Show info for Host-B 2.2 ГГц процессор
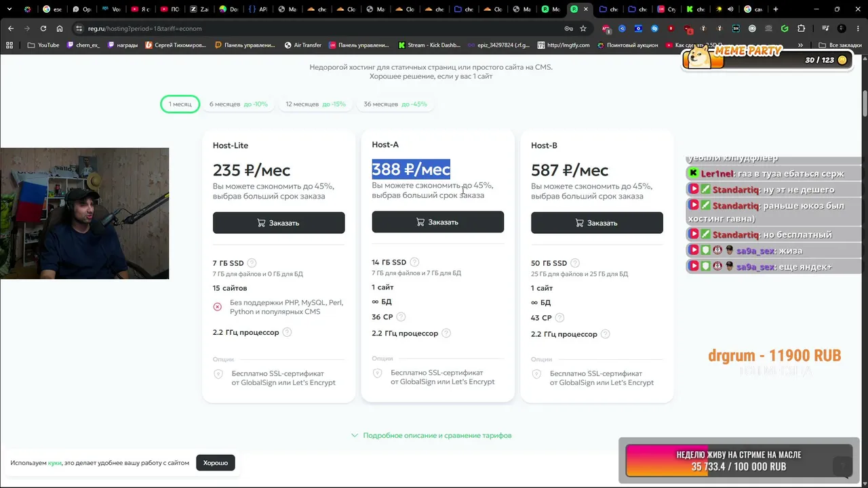 point(605,334)
